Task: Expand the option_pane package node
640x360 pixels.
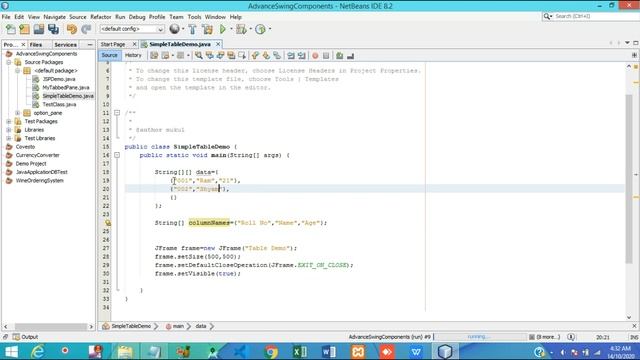Action: [18, 113]
